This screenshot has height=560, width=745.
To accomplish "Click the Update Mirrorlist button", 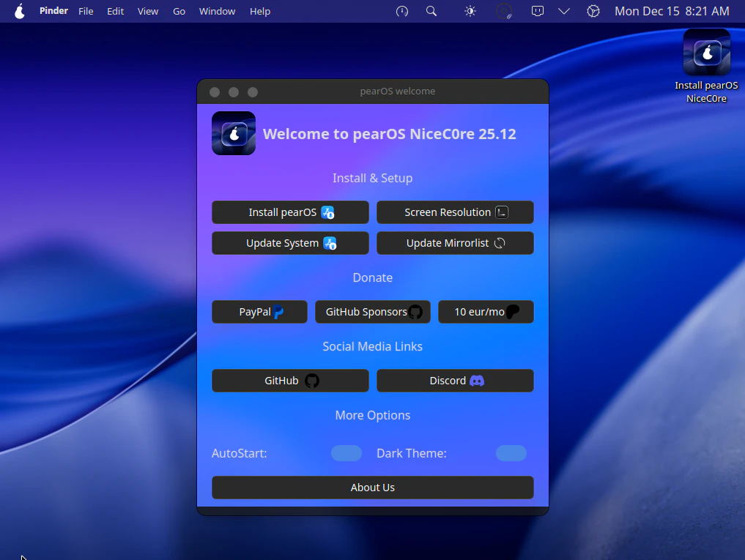I will 455,243.
